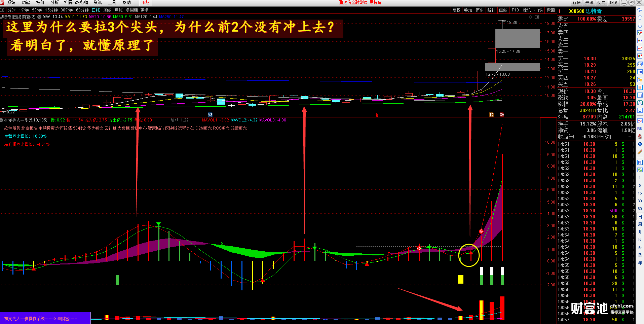Switch chart to 5分钟 period
The height and width of the screenshot is (324, 644).
point(37,10)
